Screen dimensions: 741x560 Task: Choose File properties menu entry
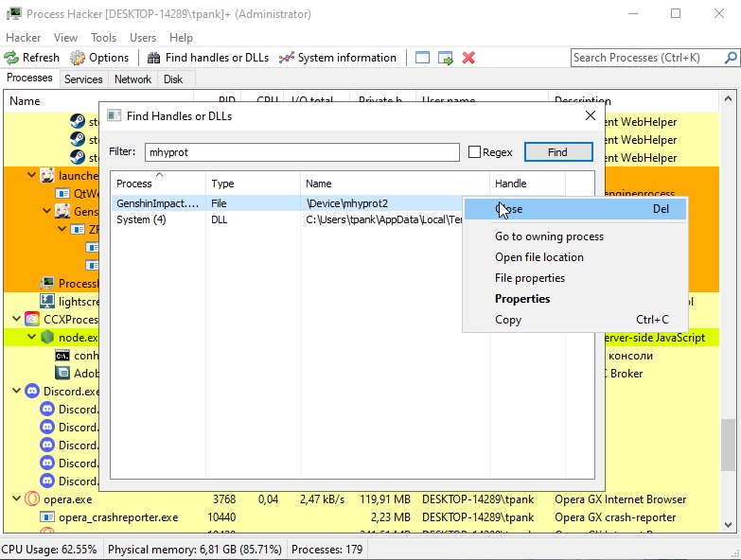tap(575, 278)
